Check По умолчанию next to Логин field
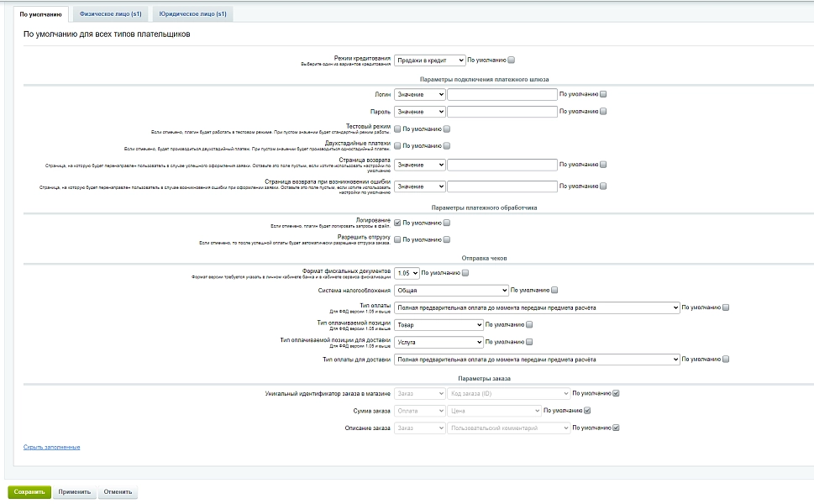 (603, 94)
